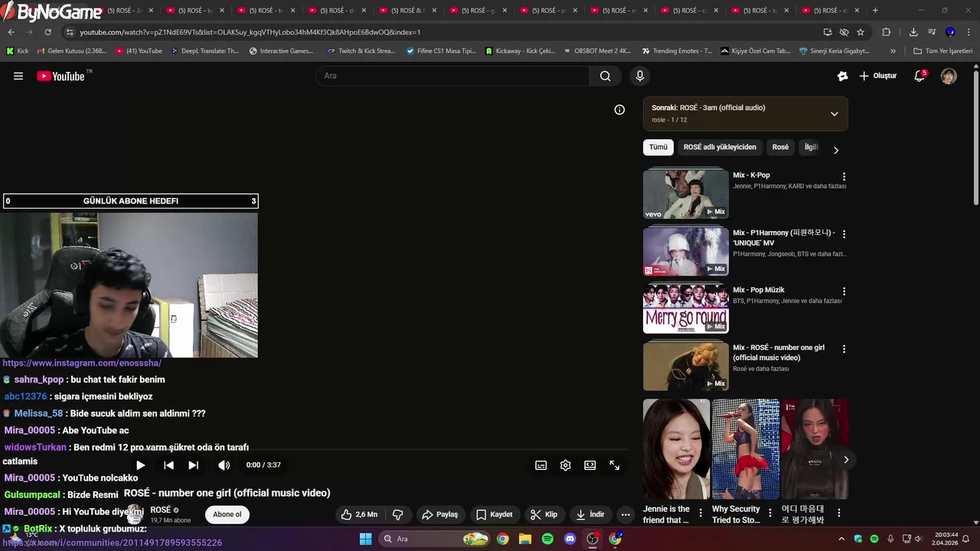Show next Shorts with arrow
This screenshot has height=551, width=980.
click(845, 459)
